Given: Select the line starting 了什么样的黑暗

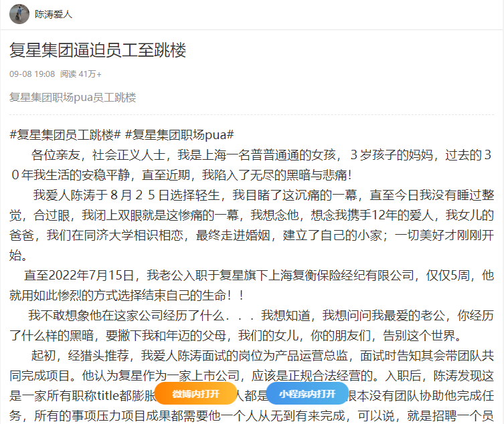Looking at the screenshot, I should coord(236,336).
